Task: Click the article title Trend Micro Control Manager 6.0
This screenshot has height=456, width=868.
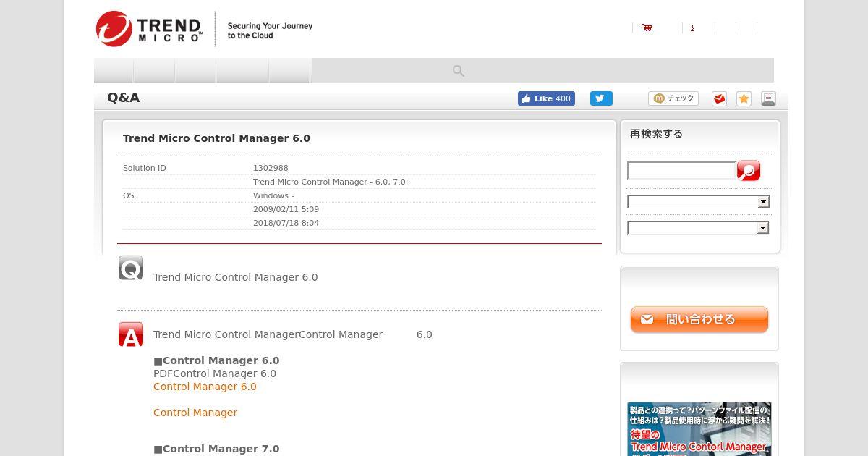Action: (x=216, y=138)
